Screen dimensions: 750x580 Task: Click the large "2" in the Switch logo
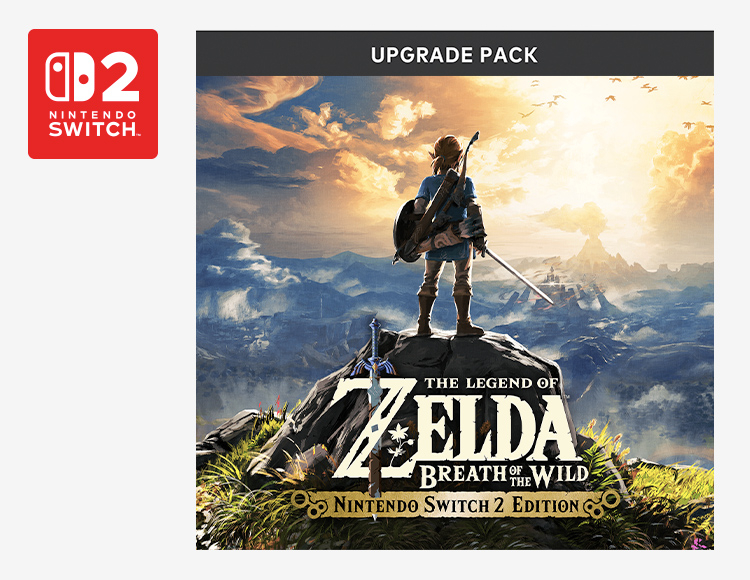[120, 77]
